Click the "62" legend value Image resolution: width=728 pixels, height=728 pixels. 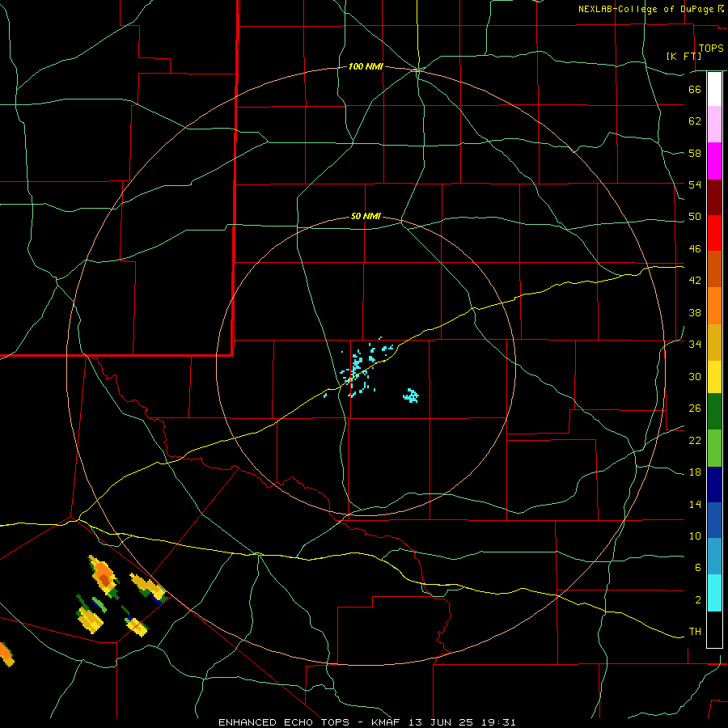pos(695,121)
